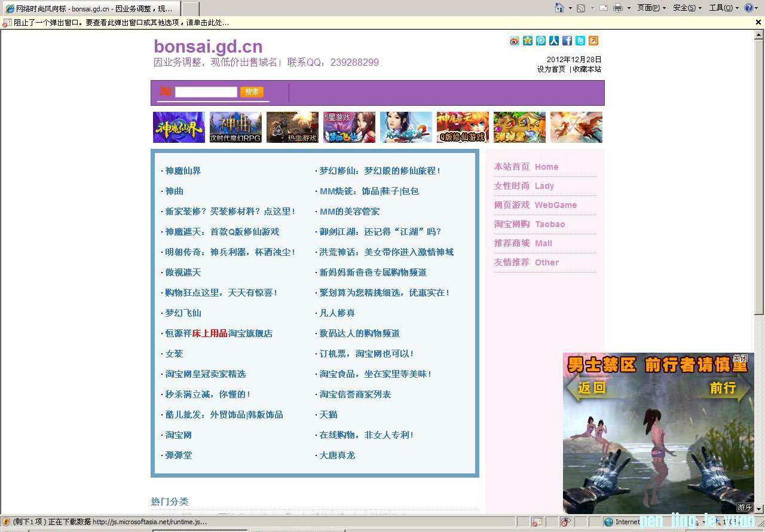Open the 凡人修真 link
The height and width of the screenshot is (532, 765).
[337, 313]
